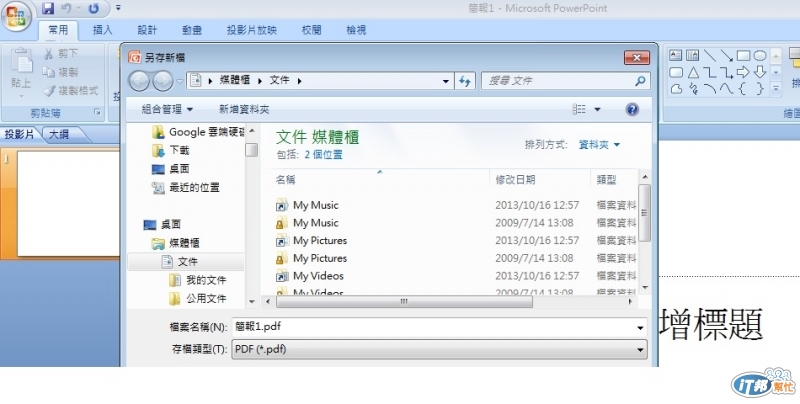Select slide 1 thumbnail in 投影片 pane
This screenshot has height=404, width=800.
(68, 204)
